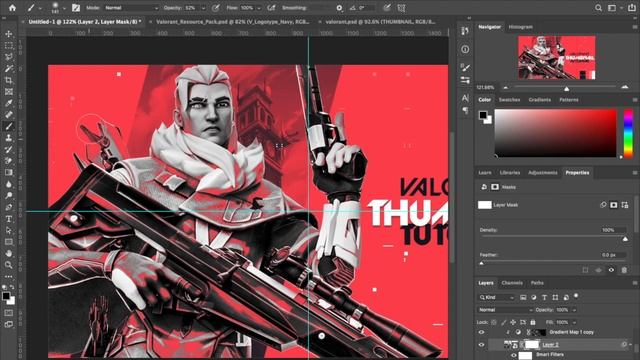
Task: Toggle Quick Mask mode in toolbar
Action: tap(9, 313)
